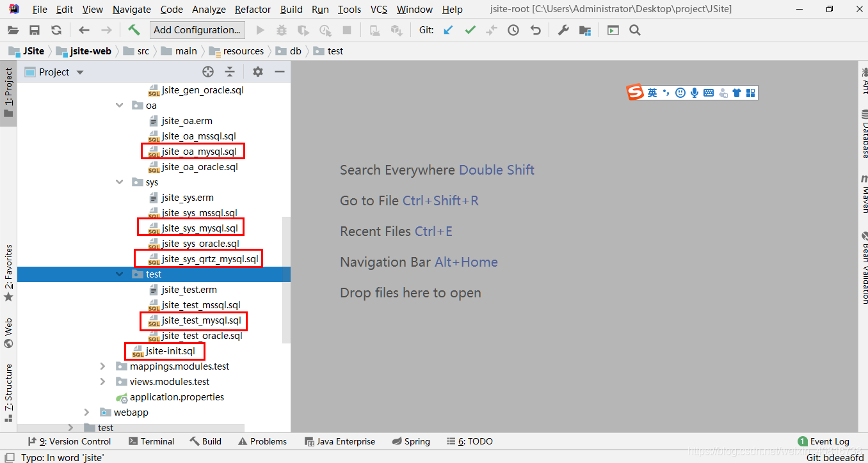Click the Debug bug icon

point(282,30)
